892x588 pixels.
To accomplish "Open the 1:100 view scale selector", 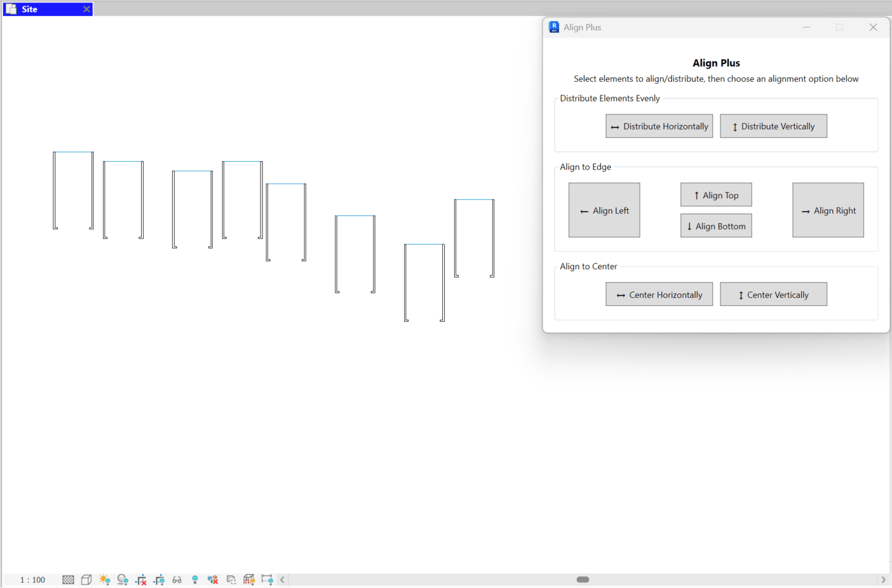I will 32,579.
